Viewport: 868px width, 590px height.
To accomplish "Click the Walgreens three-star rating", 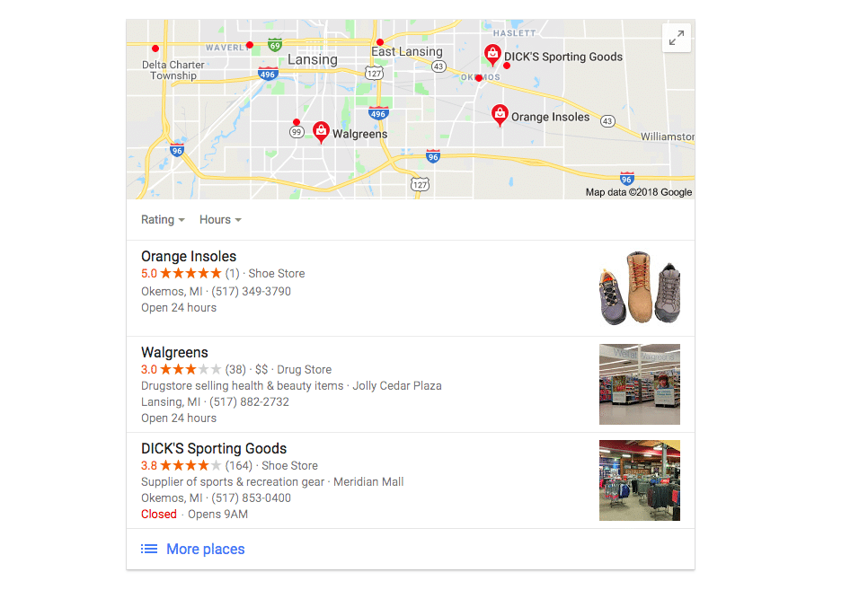I will pyautogui.click(x=181, y=369).
